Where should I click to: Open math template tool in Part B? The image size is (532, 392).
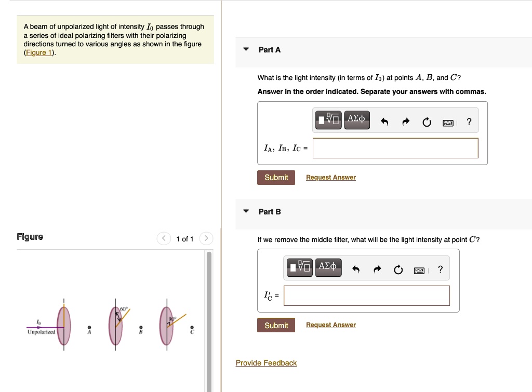point(300,267)
